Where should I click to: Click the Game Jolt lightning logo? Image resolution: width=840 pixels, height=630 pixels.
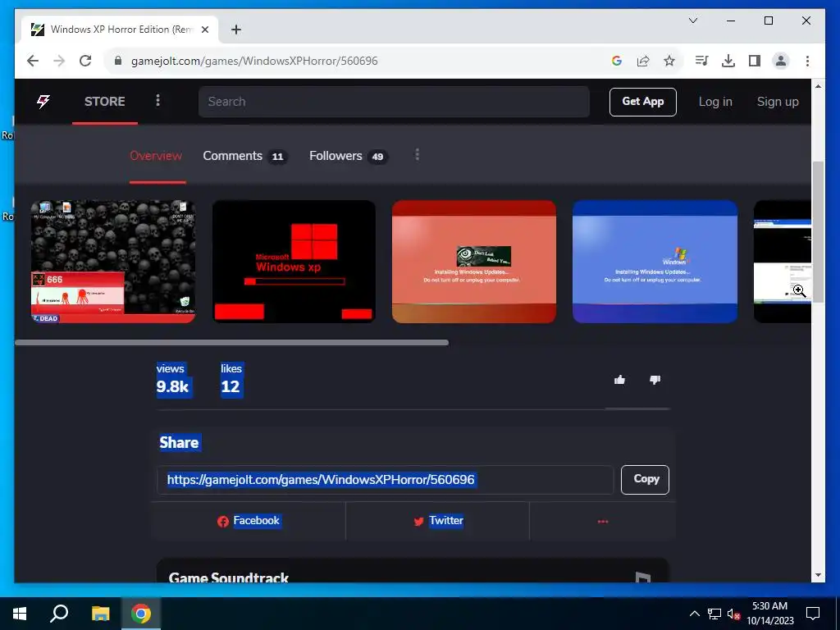pos(43,101)
